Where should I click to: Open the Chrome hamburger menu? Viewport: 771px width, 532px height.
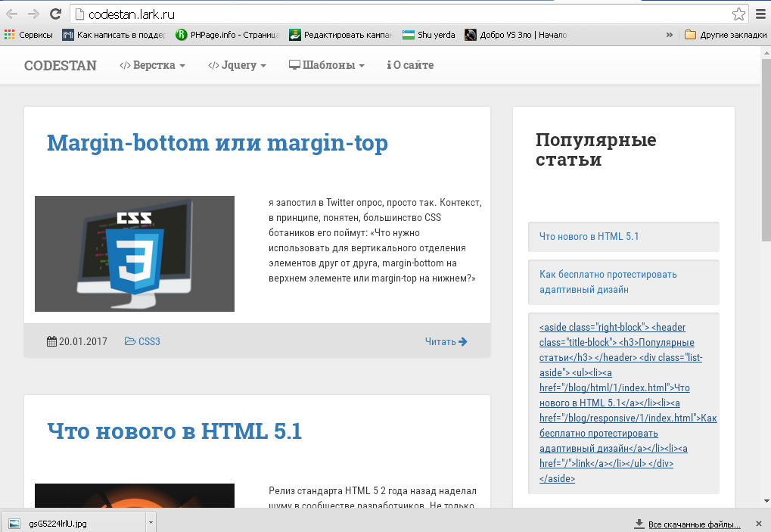point(760,14)
